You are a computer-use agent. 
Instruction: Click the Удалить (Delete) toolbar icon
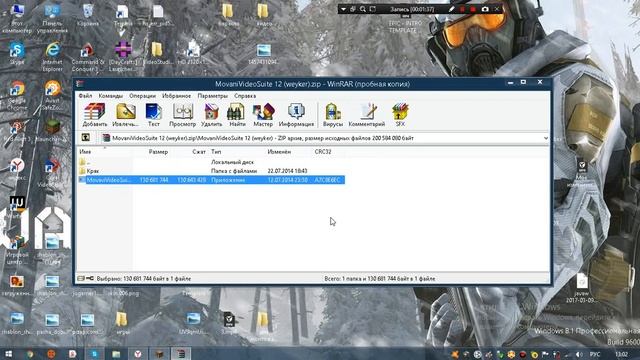(211, 115)
